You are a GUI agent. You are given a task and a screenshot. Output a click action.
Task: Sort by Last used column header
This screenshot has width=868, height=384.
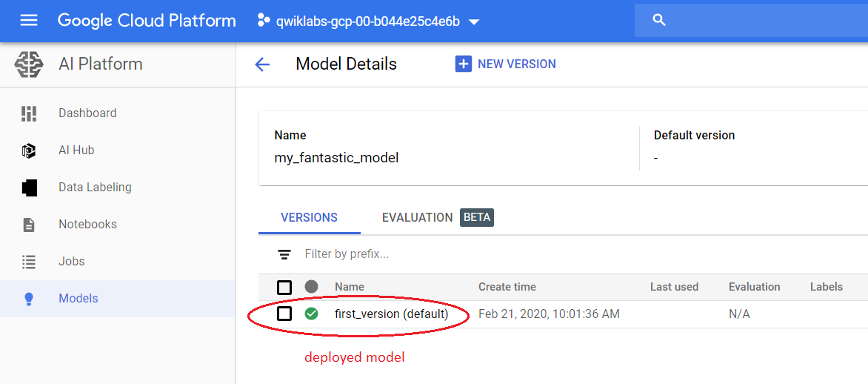tap(674, 287)
